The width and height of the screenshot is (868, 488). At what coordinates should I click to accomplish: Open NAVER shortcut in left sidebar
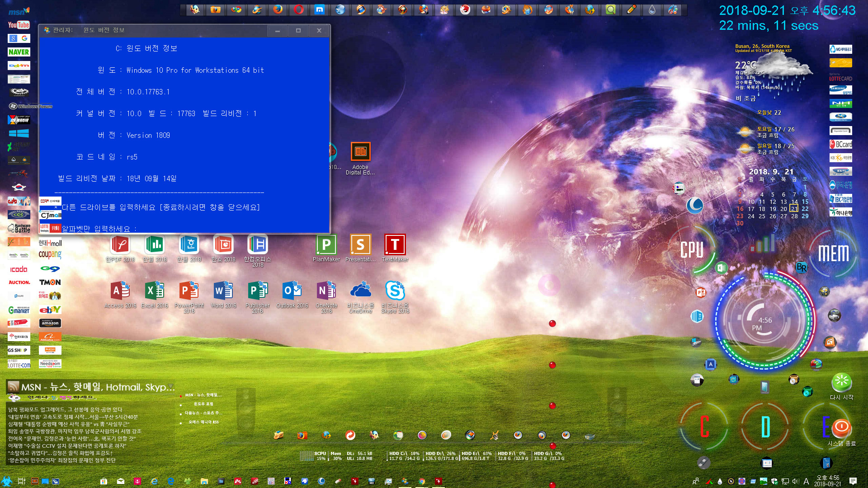coord(19,52)
